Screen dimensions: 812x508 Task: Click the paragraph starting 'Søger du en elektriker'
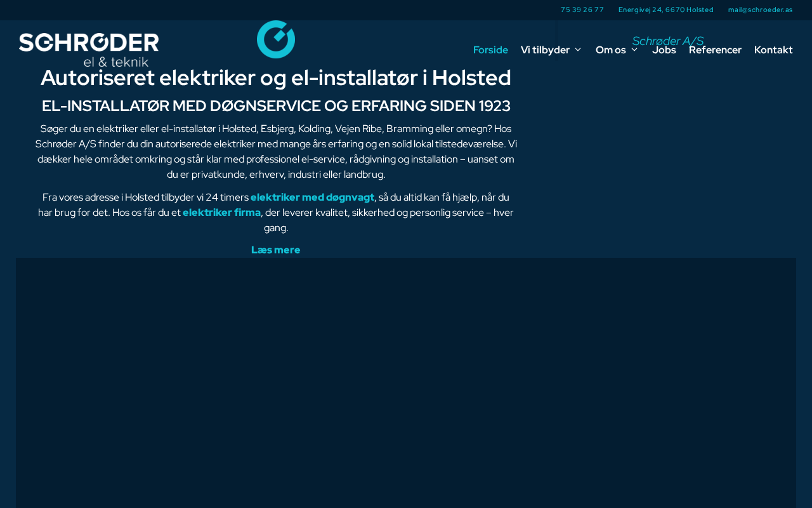(x=276, y=151)
